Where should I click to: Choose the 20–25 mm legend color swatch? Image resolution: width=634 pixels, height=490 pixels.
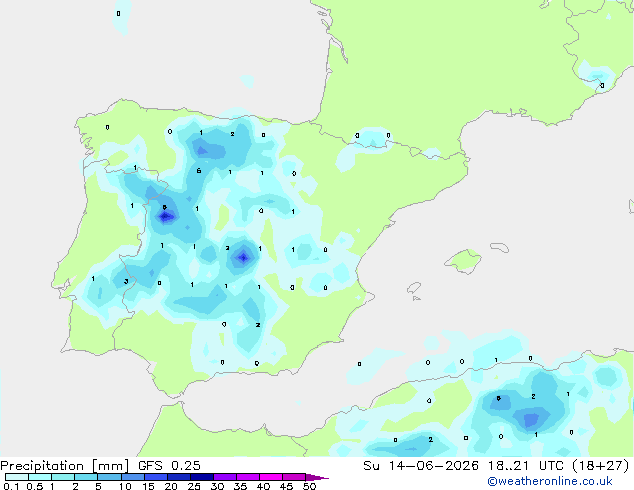tap(179, 477)
